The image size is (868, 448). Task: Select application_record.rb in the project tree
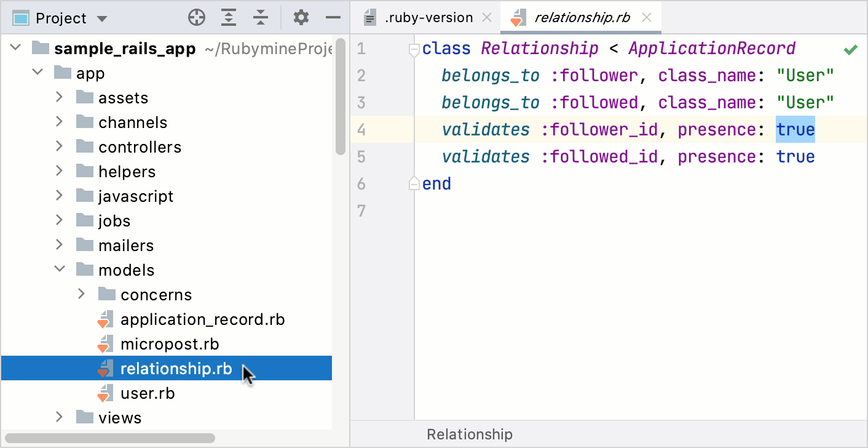(203, 319)
